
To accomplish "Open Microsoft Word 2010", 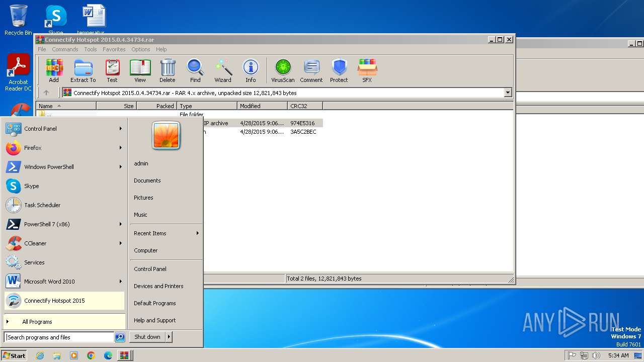I will pyautogui.click(x=64, y=282).
